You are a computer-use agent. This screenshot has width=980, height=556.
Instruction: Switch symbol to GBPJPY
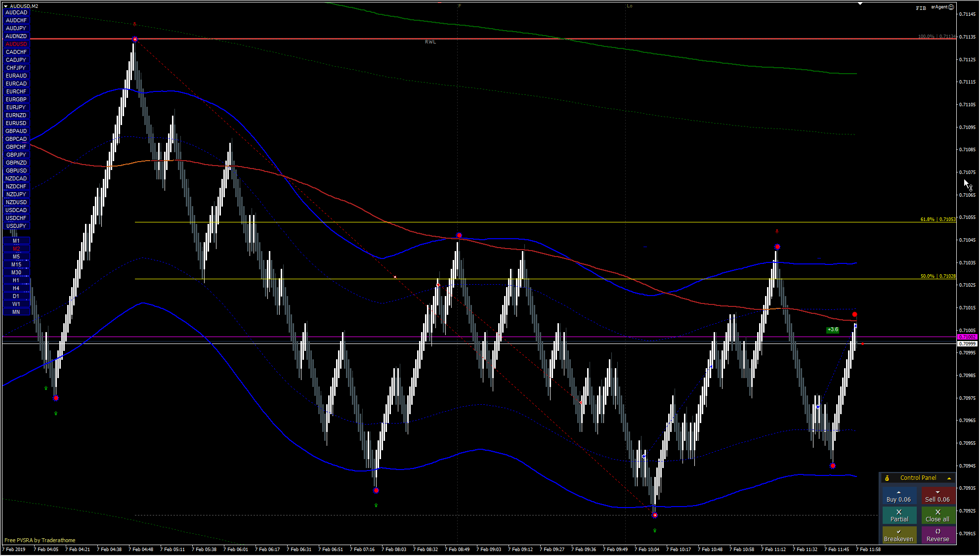click(16, 155)
